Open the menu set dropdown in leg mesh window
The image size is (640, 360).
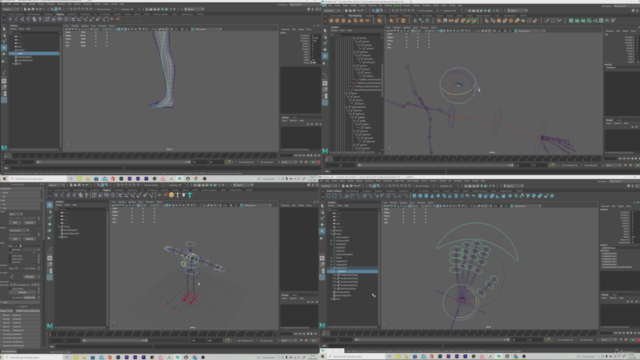[x=11, y=9]
